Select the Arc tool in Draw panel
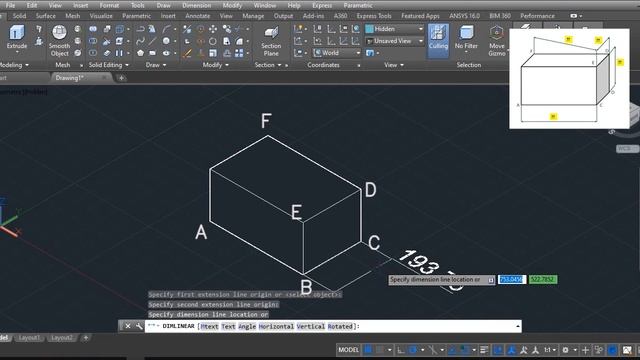Viewport: 640px width, 360px height. click(166, 29)
